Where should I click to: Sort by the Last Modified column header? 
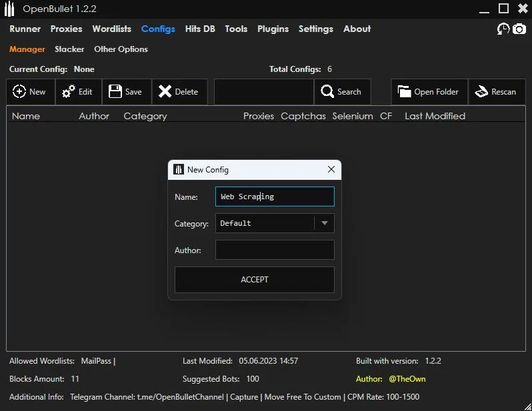click(435, 116)
